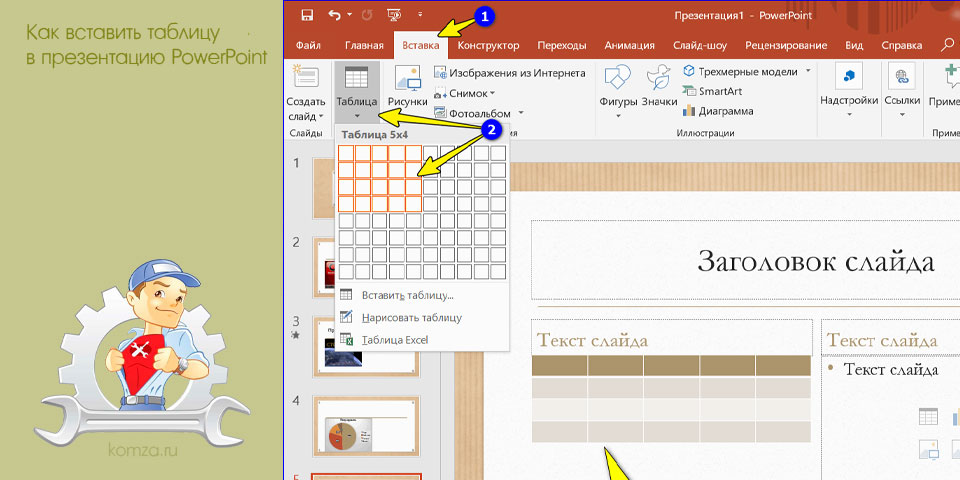Screen dimensions: 960x480
Task: Open the undo history dropdown arrow
Action: [x=349, y=15]
